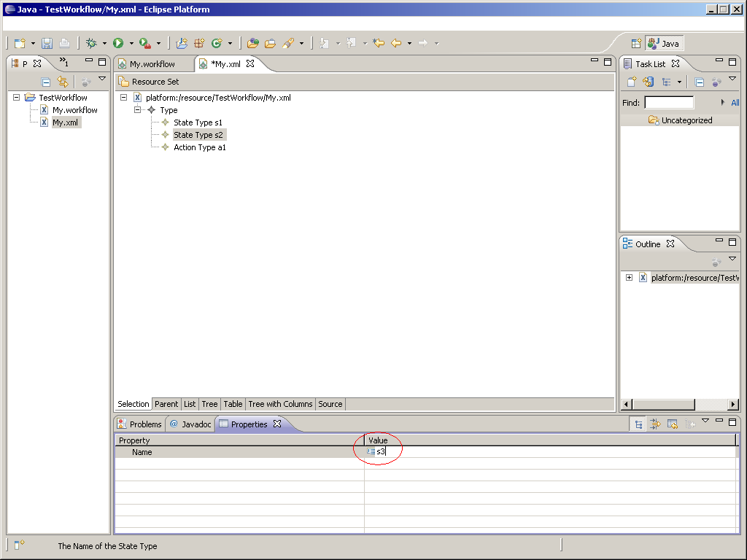
Task: Click the Debug bug icon in the toolbar
Action: [91, 44]
